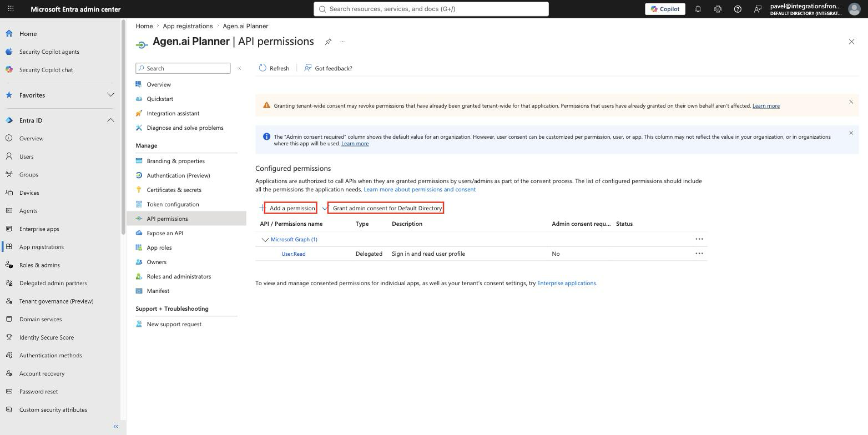This screenshot has width=868, height=435.
Task: Open Copilot from the top bar
Action: (x=665, y=9)
